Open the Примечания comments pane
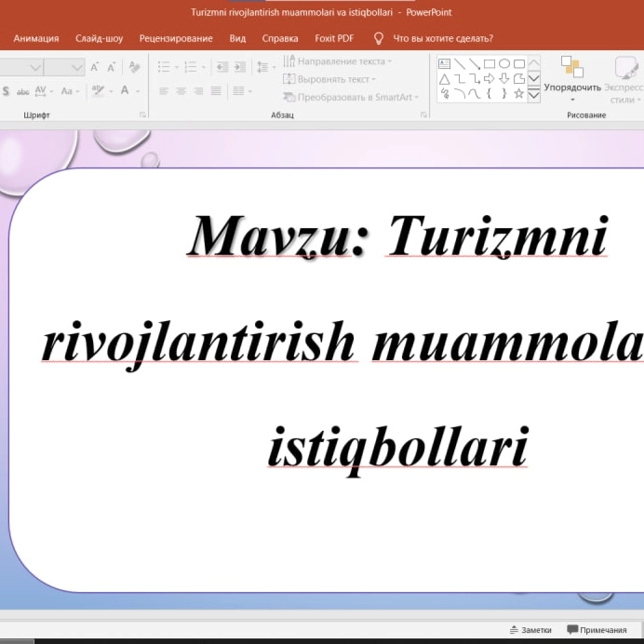 [x=596, y=629]
